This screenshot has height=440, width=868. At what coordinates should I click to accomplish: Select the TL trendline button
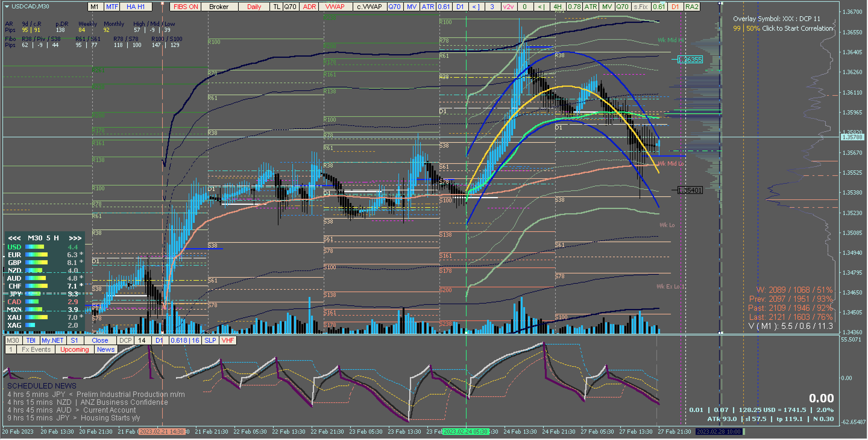(x=277, y=7)
